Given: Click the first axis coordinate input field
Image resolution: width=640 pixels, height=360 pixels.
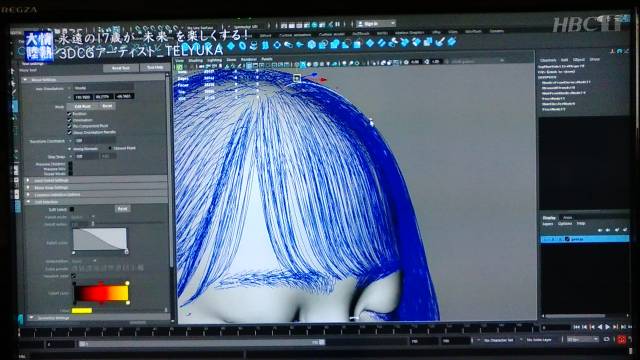Looking at the screenshot, I should point(83,97).
